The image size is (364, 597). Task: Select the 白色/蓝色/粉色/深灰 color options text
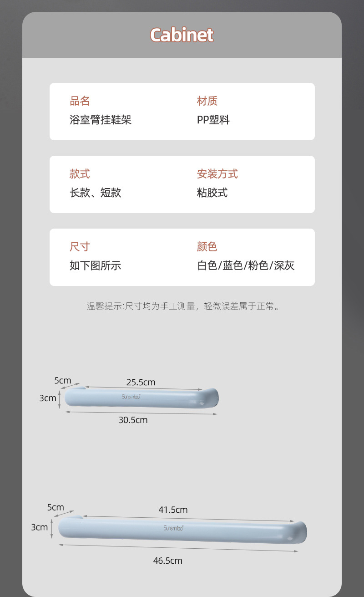tap(246, 265)
